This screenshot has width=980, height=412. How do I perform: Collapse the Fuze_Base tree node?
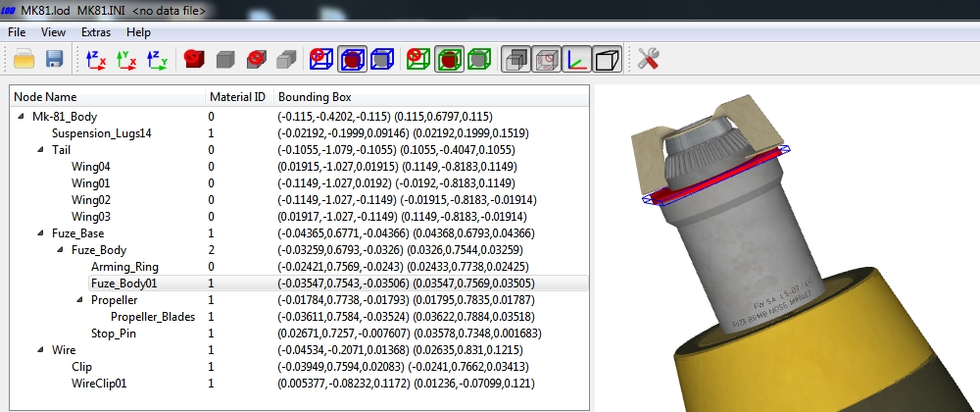point(40,233)
